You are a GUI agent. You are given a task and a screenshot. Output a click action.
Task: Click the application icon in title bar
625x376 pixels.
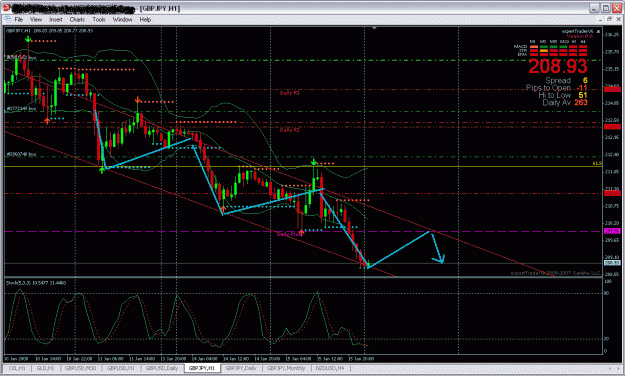(x=7, y=8)
